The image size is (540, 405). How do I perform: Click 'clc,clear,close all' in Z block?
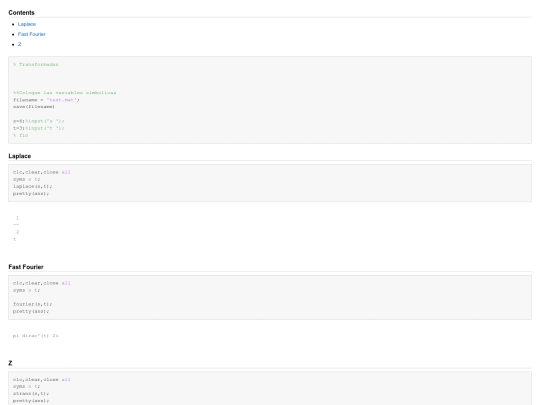point(42,380)
